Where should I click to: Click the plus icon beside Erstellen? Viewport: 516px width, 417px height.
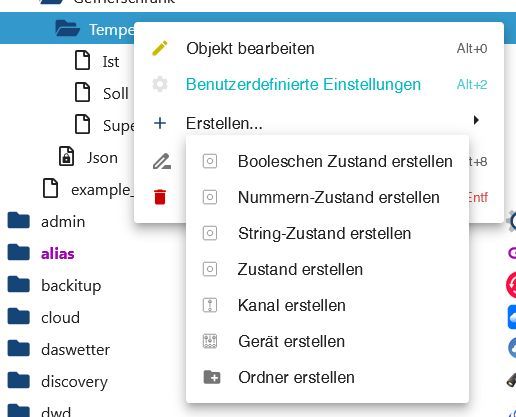[x=160, y=123]
